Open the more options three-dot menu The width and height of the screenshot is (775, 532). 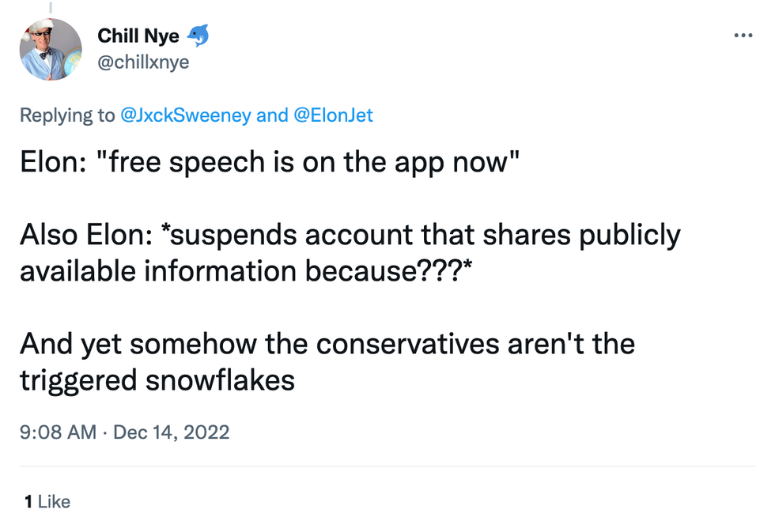coord(743,36)
